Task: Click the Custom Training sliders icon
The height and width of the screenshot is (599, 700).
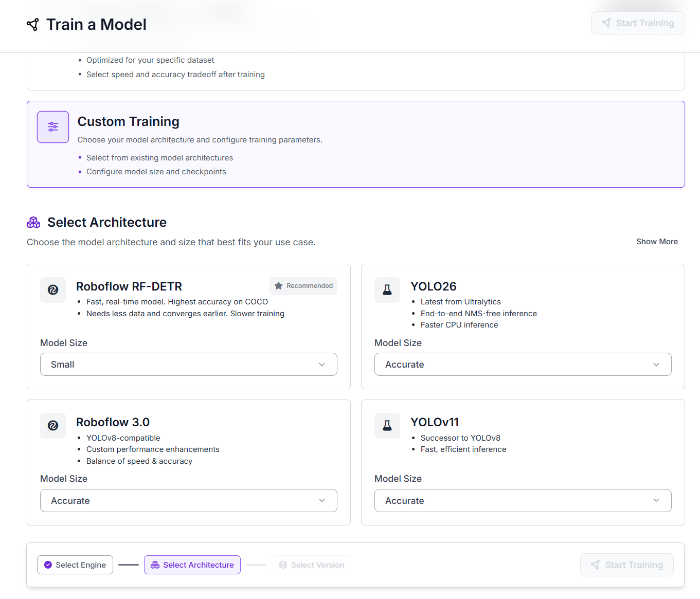Action: point(53,127)
